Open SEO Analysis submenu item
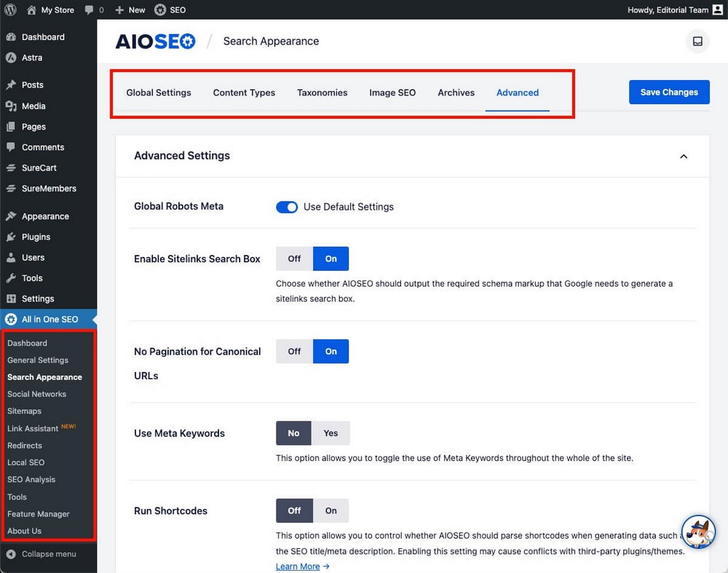The image size is (728, 573). 31,479
